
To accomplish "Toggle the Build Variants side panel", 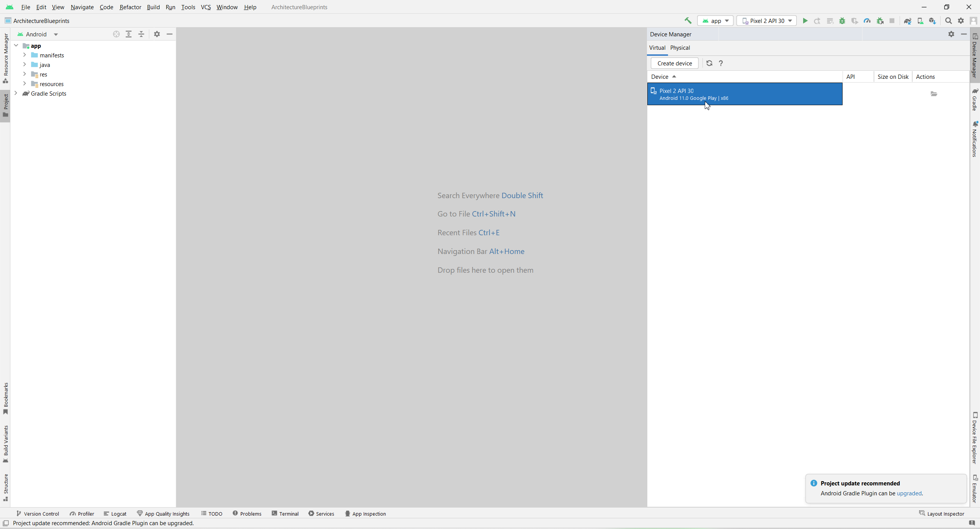I will pos(5,444).
